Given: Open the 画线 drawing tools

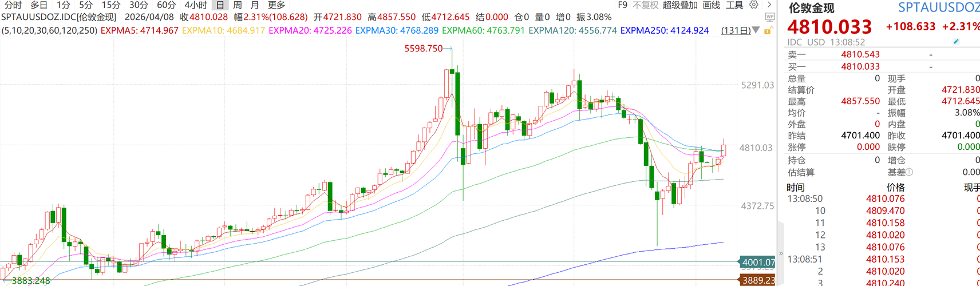Looking at the screenshot, I should coord(712,5).
